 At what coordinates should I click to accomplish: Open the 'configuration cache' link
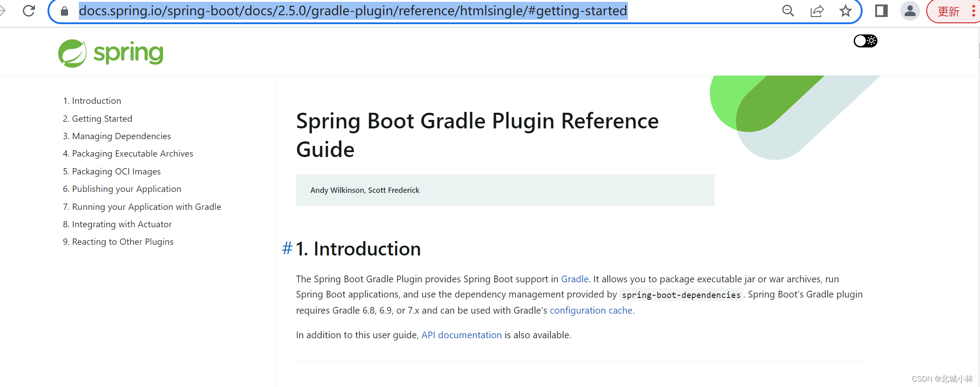(591, 310)
